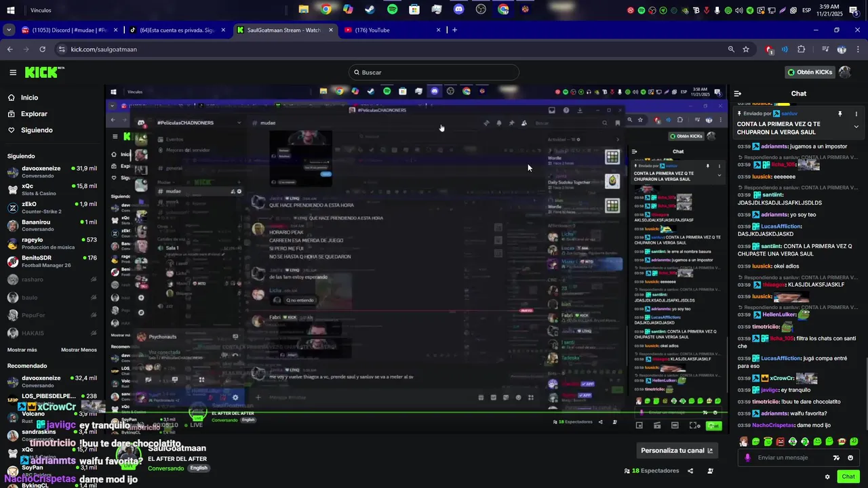Open Steam from the taskbar
Image resolution: width=868 pixels, height=488 pixels.
pos(370,9)
